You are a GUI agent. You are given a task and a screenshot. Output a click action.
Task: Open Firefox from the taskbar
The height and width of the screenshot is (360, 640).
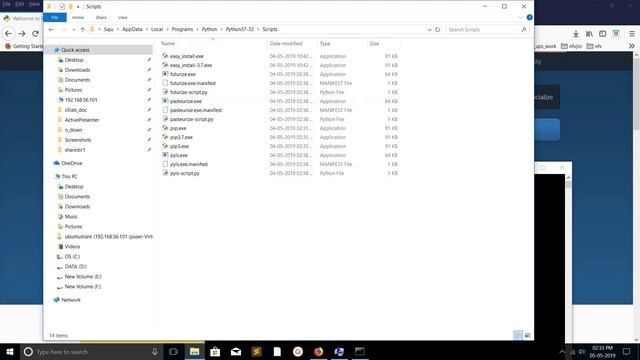click(x=318, y=351)
